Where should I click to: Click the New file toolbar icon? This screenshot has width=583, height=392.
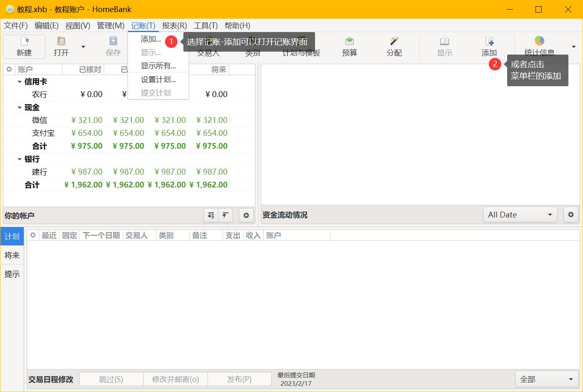coord(24,41)
